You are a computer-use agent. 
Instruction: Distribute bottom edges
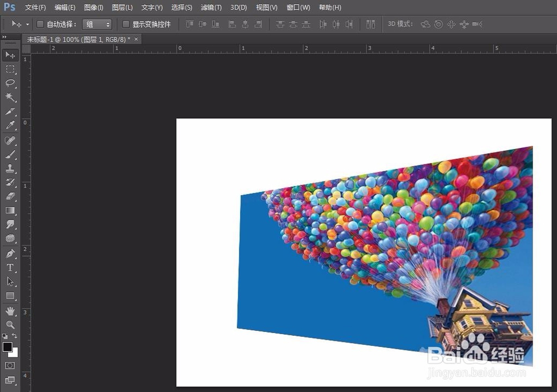(306, 24)
